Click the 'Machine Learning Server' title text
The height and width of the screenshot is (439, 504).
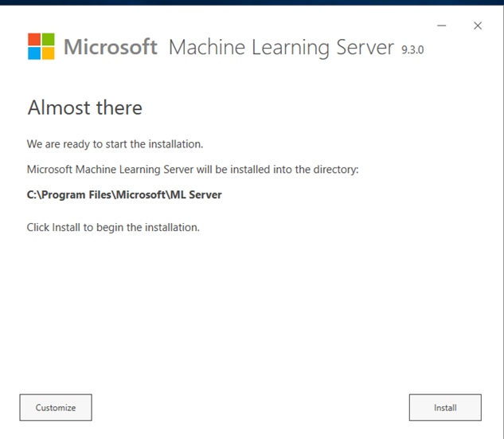pos(281,48)
